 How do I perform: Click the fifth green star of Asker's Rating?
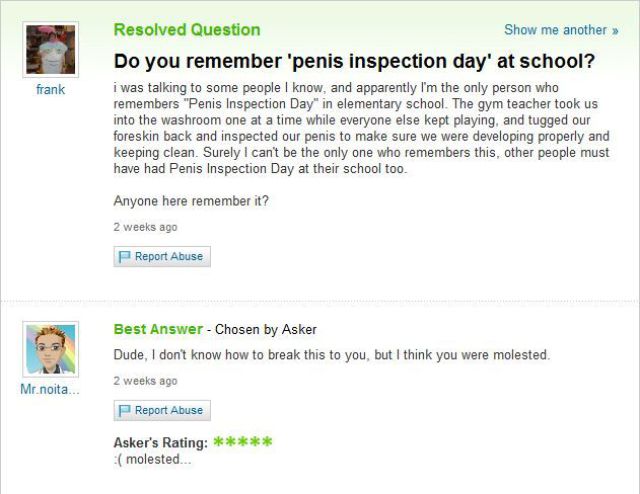(267, 442)
